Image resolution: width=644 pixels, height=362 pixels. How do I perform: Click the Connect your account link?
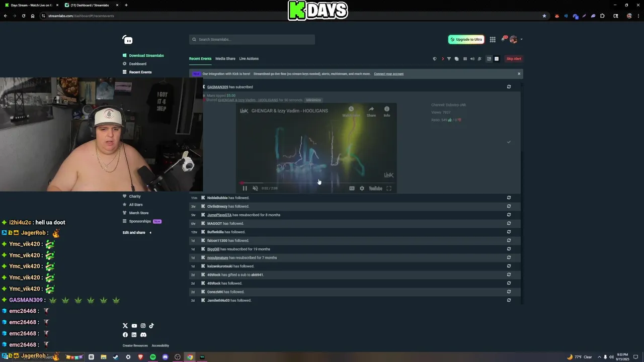pyautogui.click(x=389, y=74)
